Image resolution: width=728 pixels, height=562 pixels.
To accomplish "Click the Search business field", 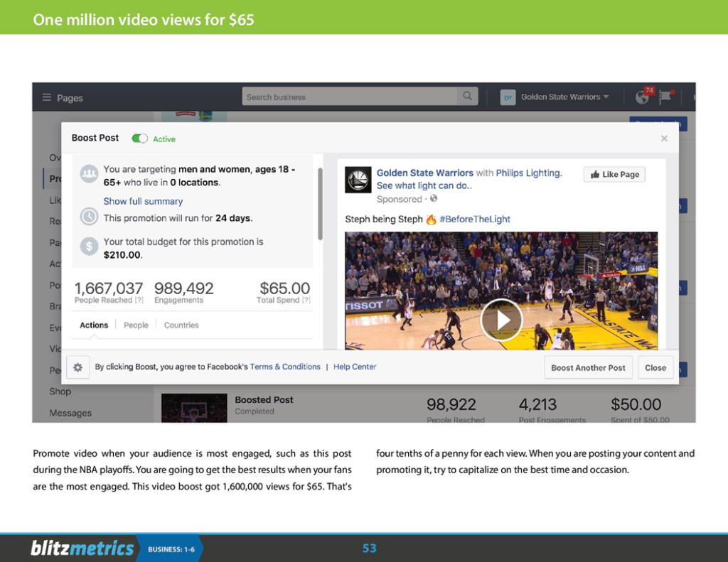I will tap(350, 97).
